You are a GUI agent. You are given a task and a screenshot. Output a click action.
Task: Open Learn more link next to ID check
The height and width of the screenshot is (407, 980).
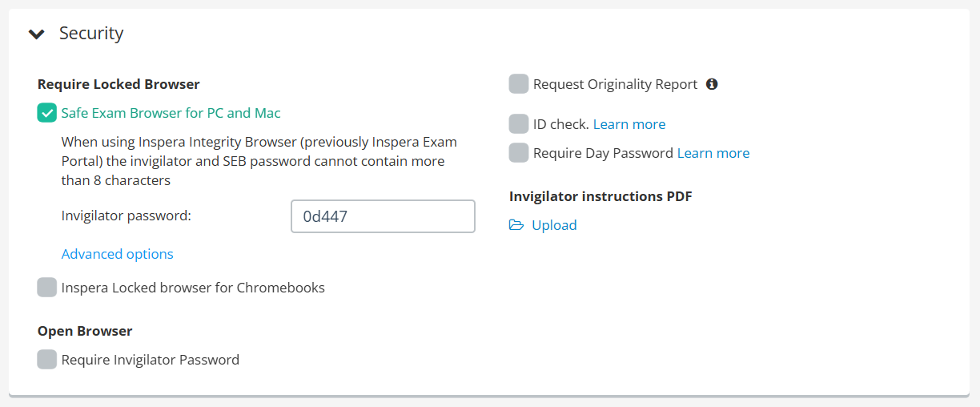pyautogui.click(x=629, y=124)
